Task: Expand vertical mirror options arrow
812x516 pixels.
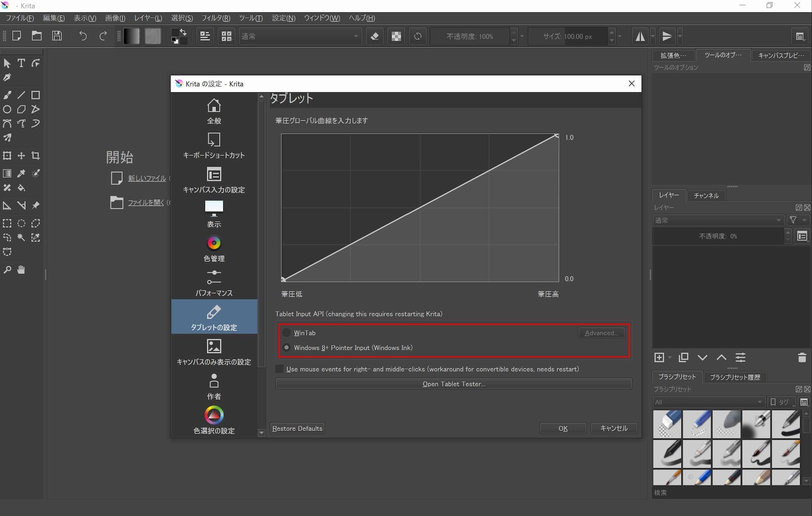Action: pyautogui.click(x=680, y=36)
